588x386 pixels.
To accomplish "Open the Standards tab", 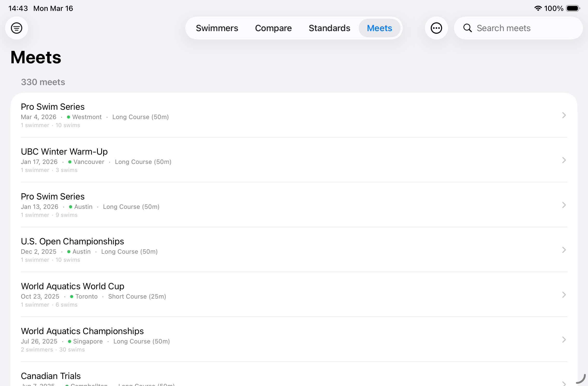I will pos(329,28).
